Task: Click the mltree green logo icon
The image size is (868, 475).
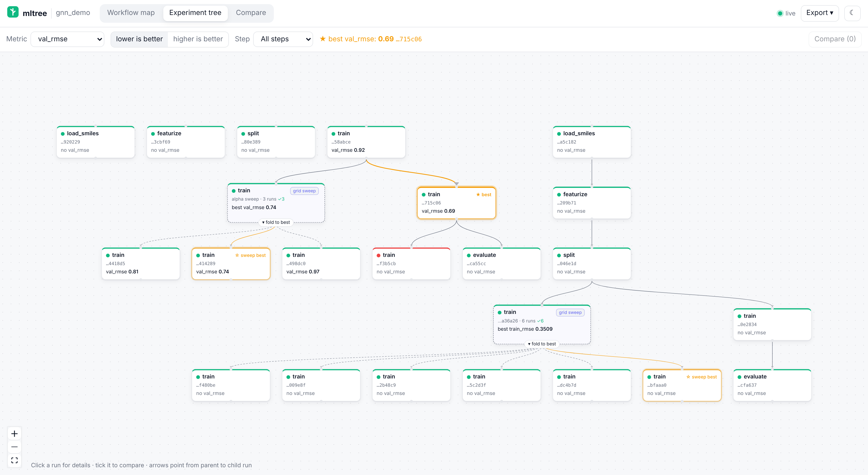Action: click(x=13, y=12)
